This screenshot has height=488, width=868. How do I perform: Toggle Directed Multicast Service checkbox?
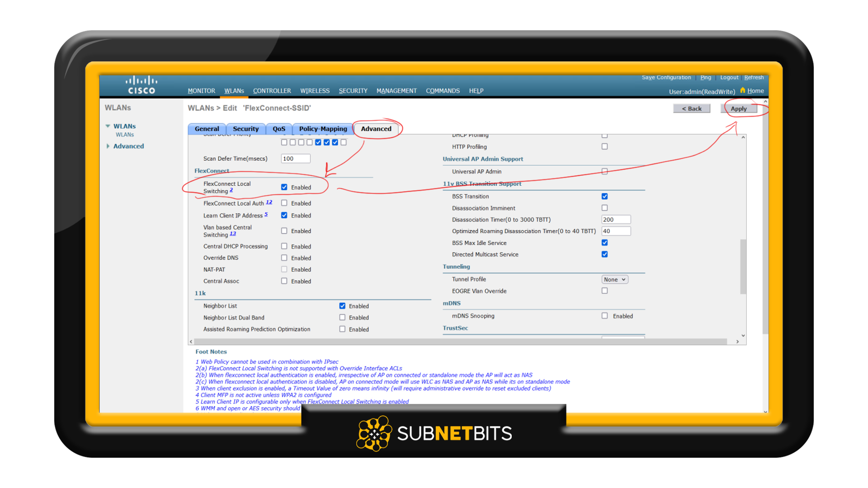pyautogui.click(x=604, y=254)
